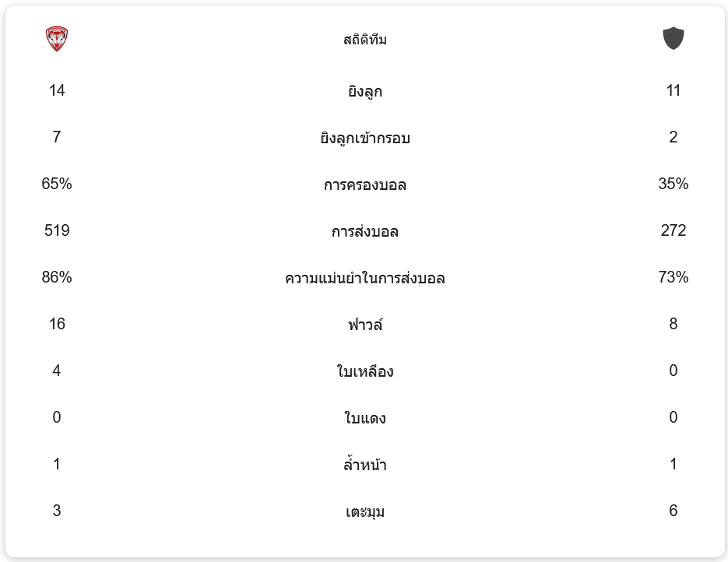Click the การส่งบอล passes label

[364, 232]
